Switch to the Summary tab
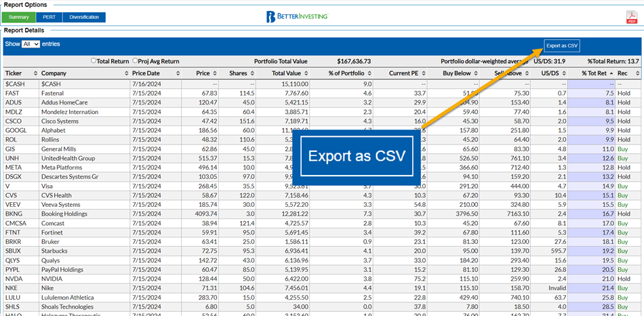The height and width of the screenshot is (316, 644). tap(19, 17)
